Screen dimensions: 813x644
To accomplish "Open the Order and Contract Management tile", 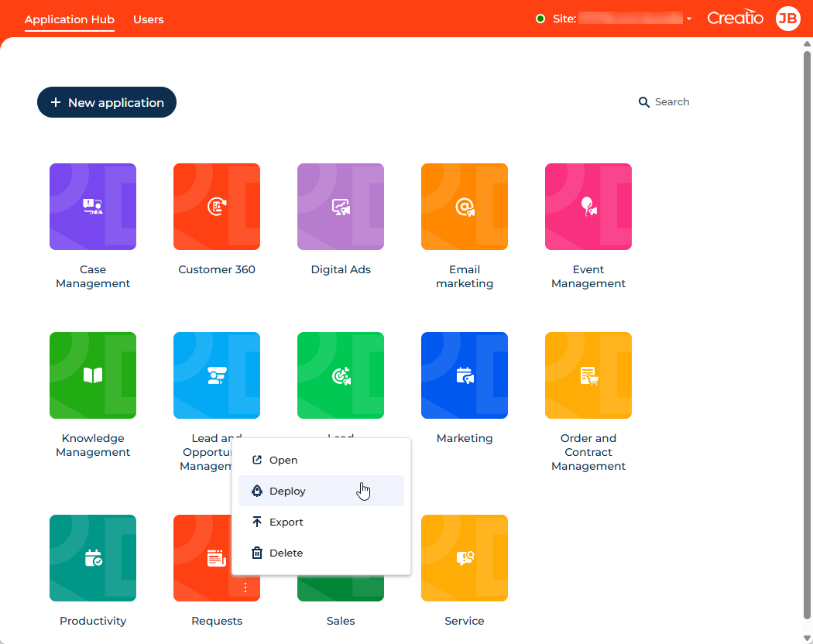I will tap(588, 375).
